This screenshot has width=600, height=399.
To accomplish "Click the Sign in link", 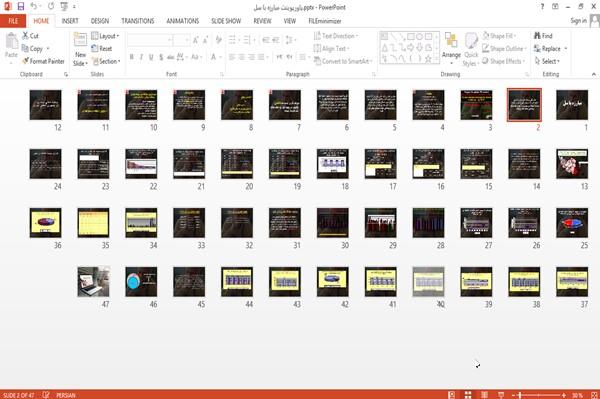I will click(x=578, y=21).
